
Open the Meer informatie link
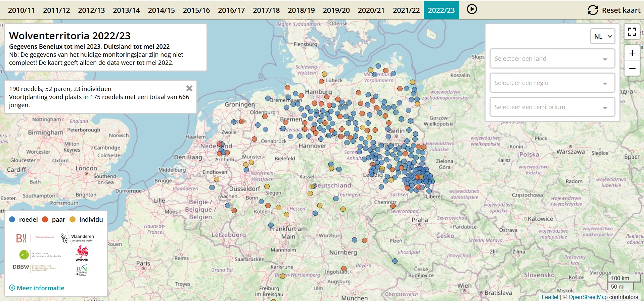[37, 288]
